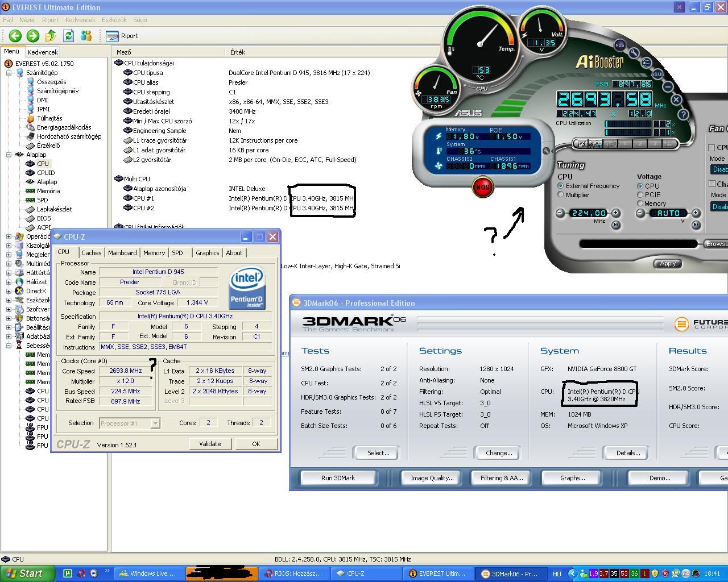Open the Riport report wizard
Screen dimensions: 728x582
122,36
